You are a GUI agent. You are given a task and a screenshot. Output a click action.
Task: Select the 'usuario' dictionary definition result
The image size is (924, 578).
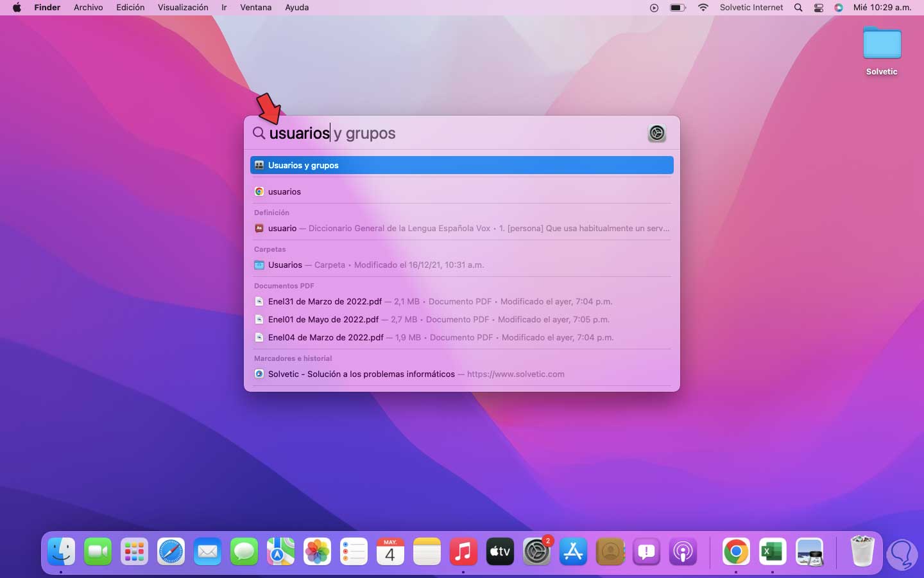pyautogui.click(x=462, y=228)
